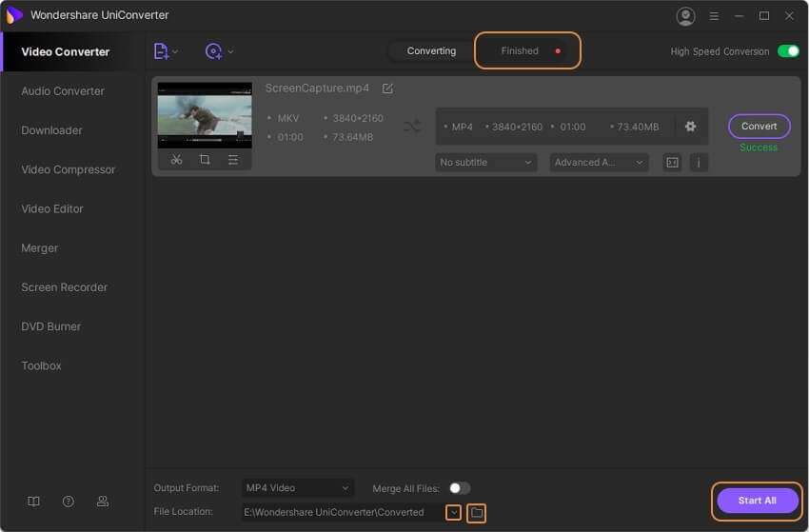Open the Output Format MP4 Video dropdown
The width and height of the screenshot is (809, 532).
click(x=298, y=488)
